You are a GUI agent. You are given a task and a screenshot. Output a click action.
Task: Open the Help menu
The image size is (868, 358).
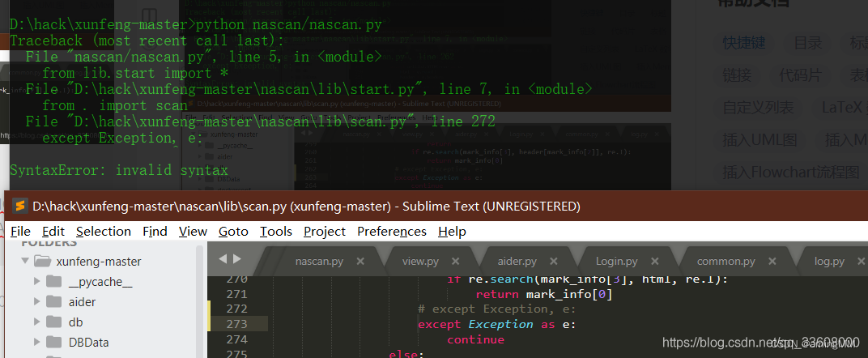(x=452, y=232)
